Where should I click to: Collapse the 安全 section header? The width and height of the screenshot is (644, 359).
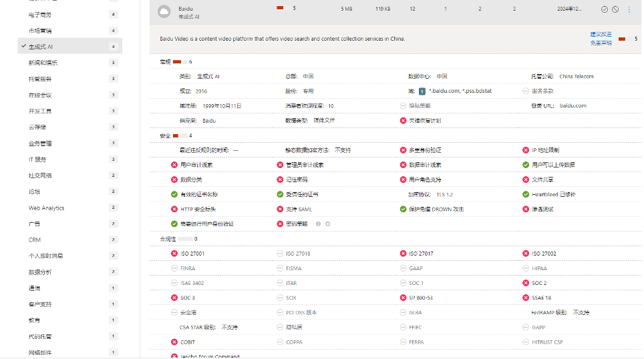(165, 136)
